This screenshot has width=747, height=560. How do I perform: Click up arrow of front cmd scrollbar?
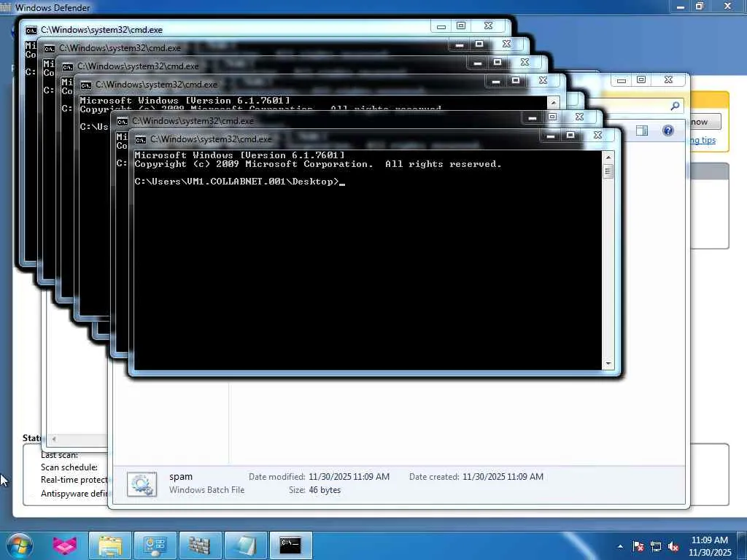(x=608, y=157)
